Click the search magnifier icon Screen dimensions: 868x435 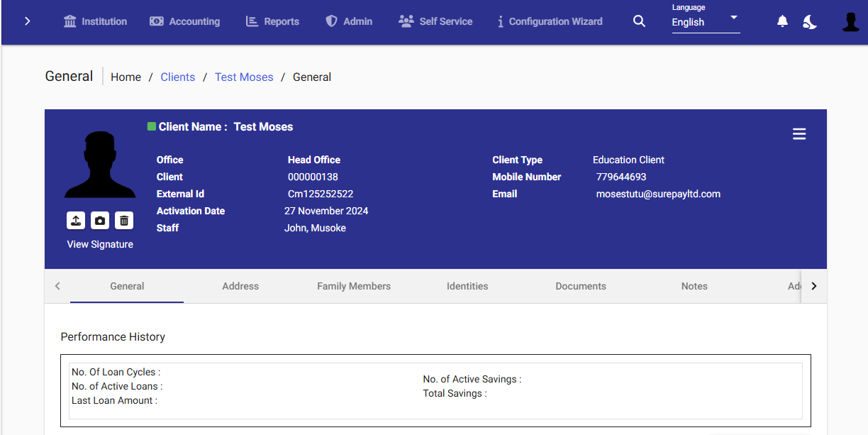click(x=639, y=21)
